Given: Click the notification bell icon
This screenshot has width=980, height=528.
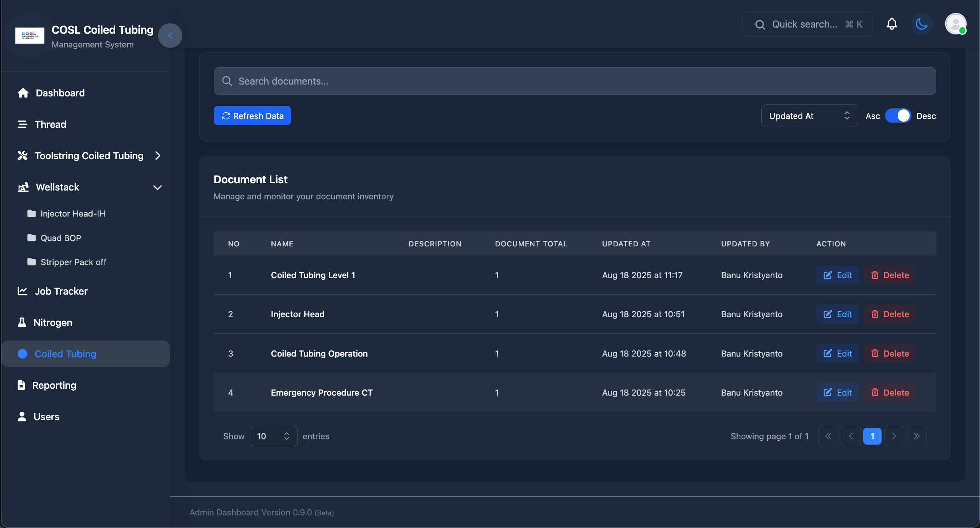Looking at the screenshot, I should pyautogui.click(x=892, y=24).
